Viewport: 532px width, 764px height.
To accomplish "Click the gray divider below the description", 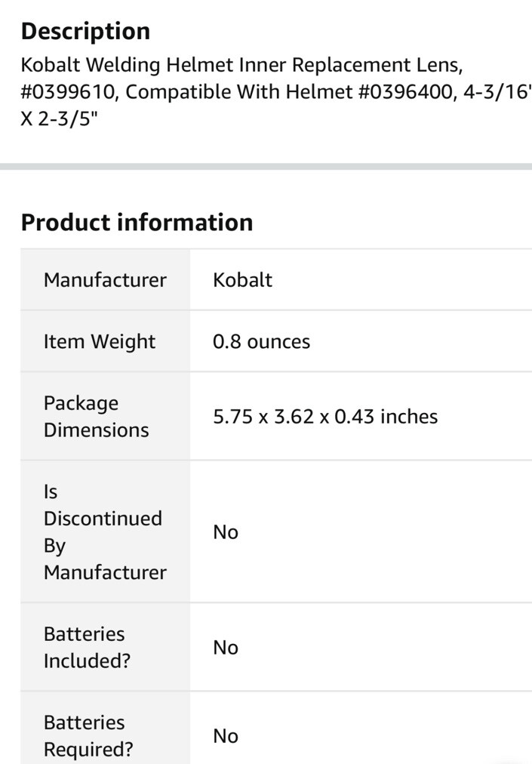I will [x=266, y=167].
